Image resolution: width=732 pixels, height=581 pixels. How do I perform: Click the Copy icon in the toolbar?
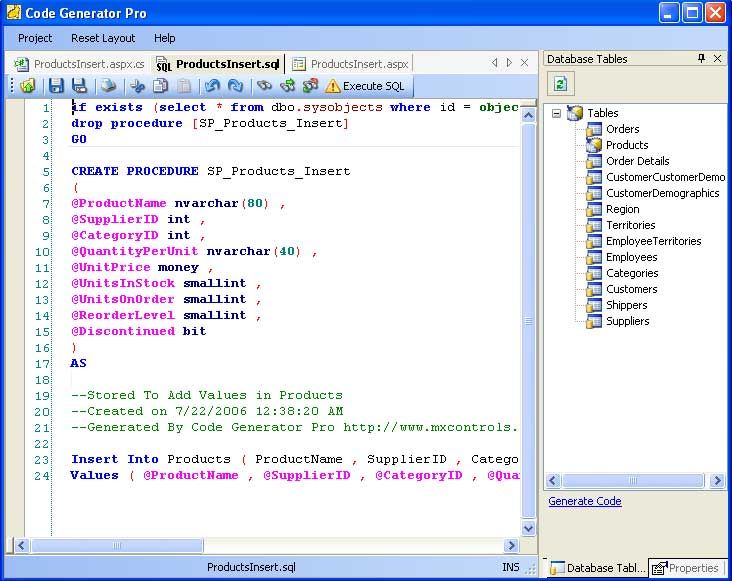pyautogui.click(x=160, y=86)
